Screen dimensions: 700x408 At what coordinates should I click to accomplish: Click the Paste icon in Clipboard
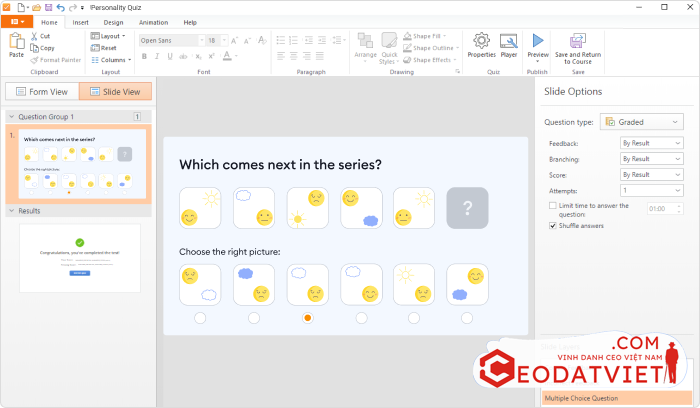[17, 41]
